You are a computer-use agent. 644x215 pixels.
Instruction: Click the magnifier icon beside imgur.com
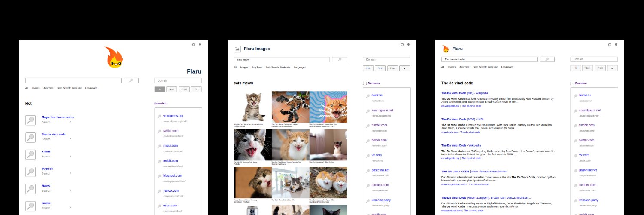tap(159, 147)
